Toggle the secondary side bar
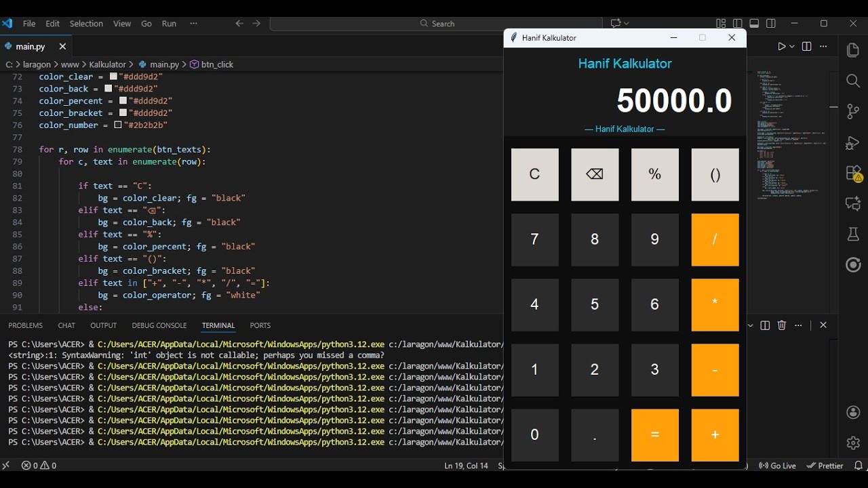The height and width of the screenshot is (488, 868). (x=771, y=24)
